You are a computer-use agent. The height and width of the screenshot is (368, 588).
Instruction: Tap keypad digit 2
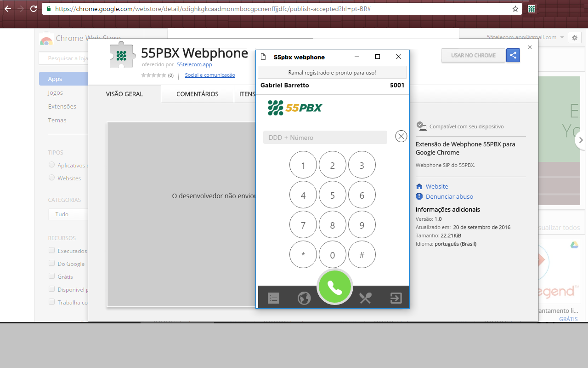pyautogui.click(x=333, y=165)
